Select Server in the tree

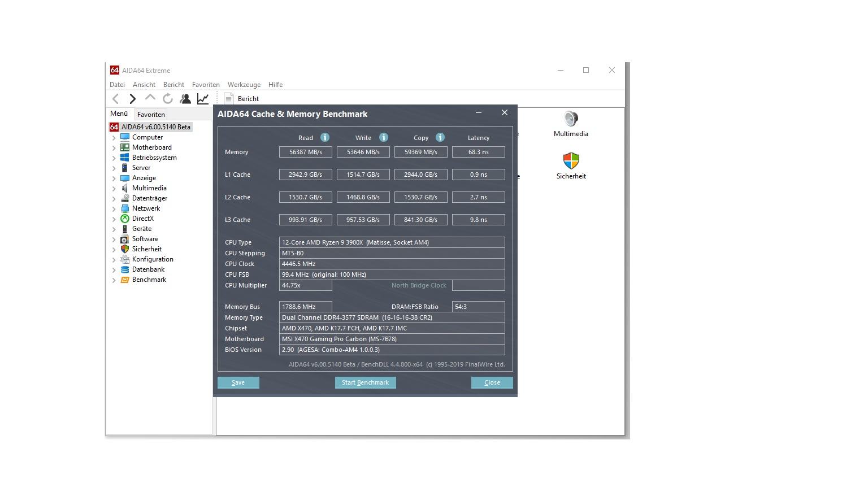(141, 168)
